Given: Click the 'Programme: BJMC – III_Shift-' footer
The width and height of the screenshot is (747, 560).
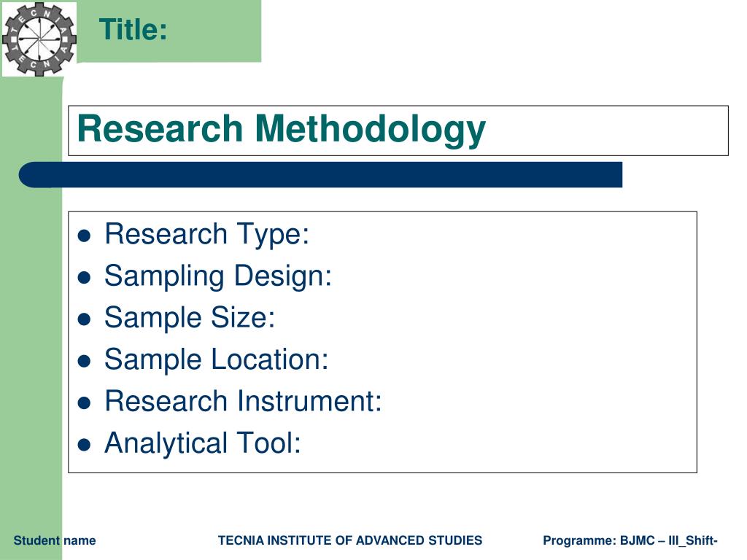Looking at the screenshot, I should tap(630, 540).
